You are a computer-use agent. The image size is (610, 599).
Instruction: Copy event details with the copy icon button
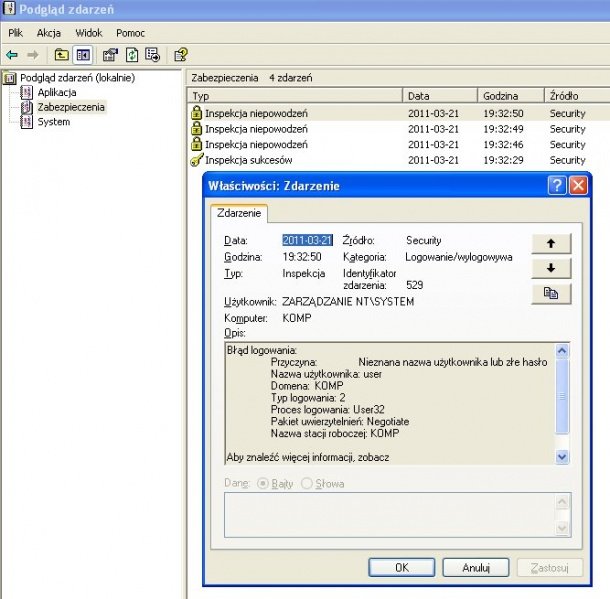pyautogui.click(x=551, y=293)
